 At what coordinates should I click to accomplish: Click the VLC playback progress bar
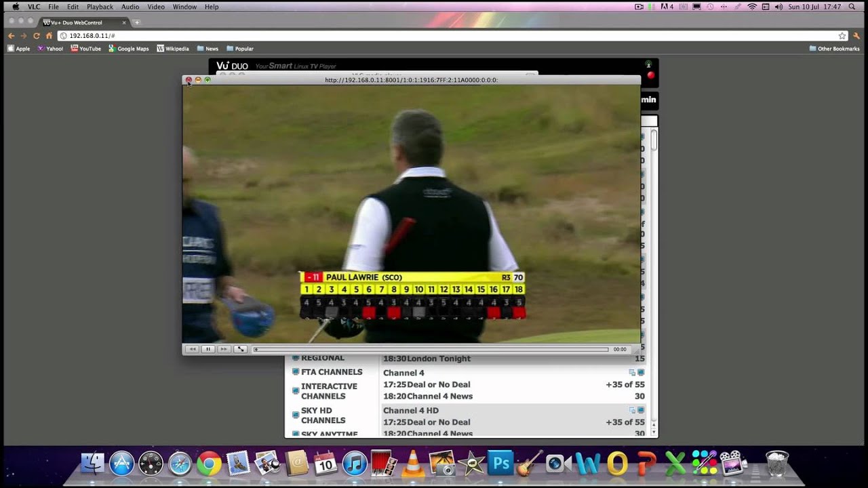tap(431, 350)
